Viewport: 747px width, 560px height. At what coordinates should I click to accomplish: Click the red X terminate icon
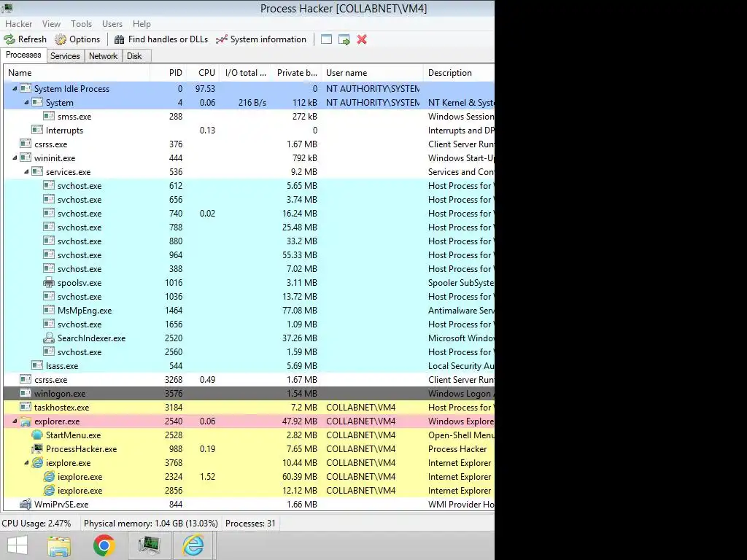[x=362, y=39]
